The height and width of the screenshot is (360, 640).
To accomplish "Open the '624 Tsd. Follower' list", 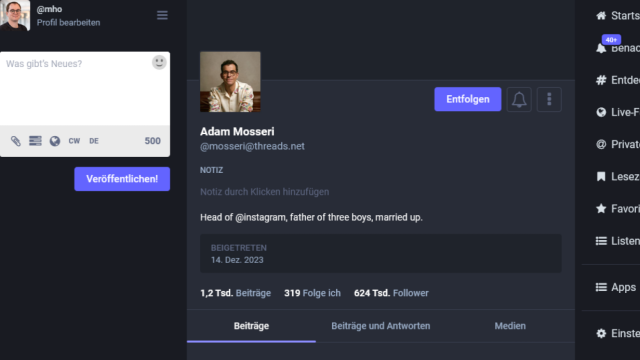I will pyautogui.click(x=391, y=293).
